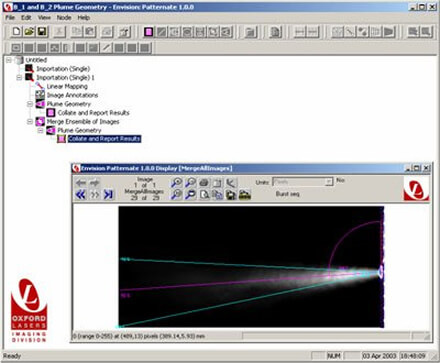Select the highlighted Collate and Report Results item
Image resolution: width=440 pixels, height=363 pixels.
104,139
